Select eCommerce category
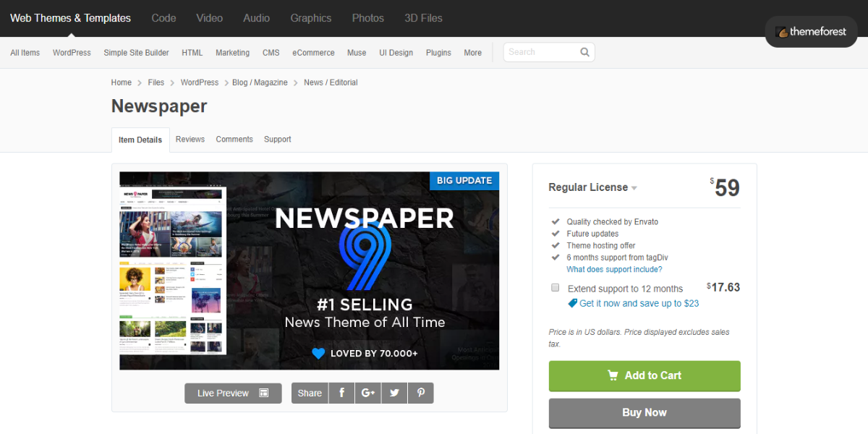868x434 pixels. click(x=313, y=53)
